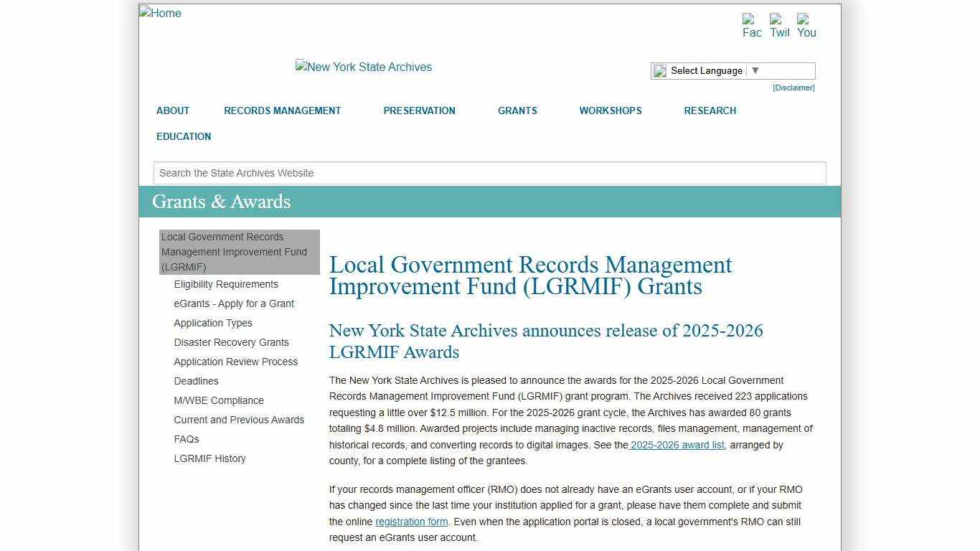The width and height of the screenshot is (980, 551).
Task: Click the Disclaimer link
Action: [x=793, y=88]
